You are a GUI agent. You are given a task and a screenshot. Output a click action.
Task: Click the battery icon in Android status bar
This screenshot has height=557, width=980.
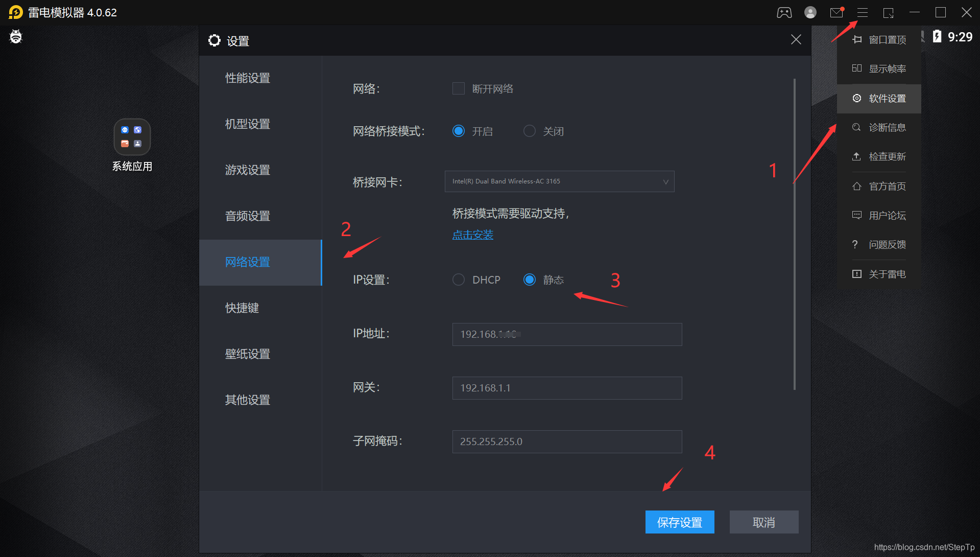click(x=937, y=36)
